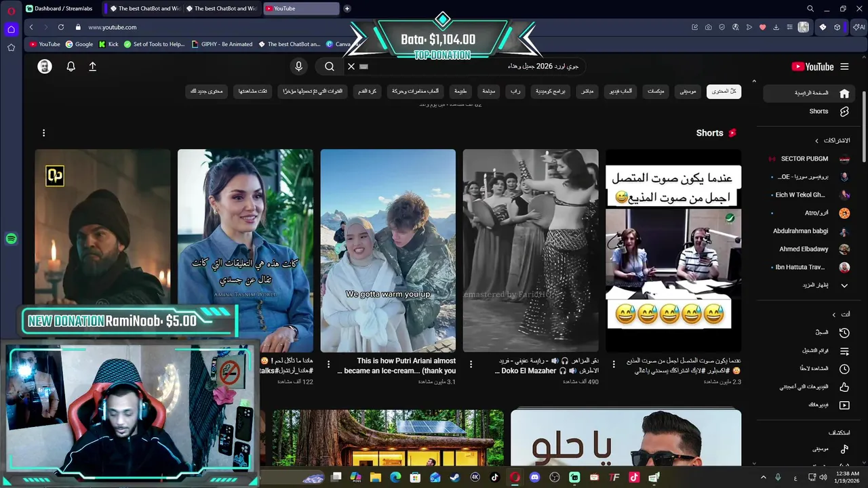868x488 pixels.
Task: Open the Kick bookmark
Action: (x=108, y=44)
